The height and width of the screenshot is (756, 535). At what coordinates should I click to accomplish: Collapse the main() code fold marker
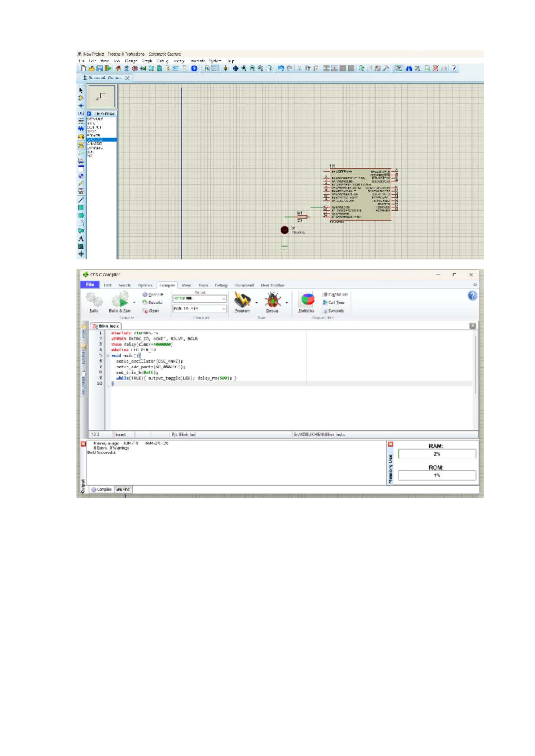pyautogui.click(x=108, y=356)
